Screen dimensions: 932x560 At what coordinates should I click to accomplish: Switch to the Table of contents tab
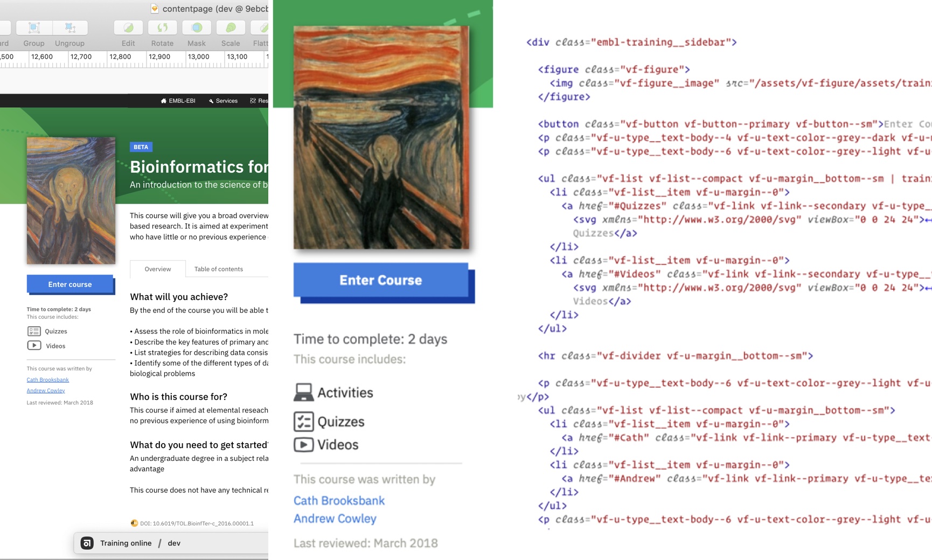coord(218,269)
